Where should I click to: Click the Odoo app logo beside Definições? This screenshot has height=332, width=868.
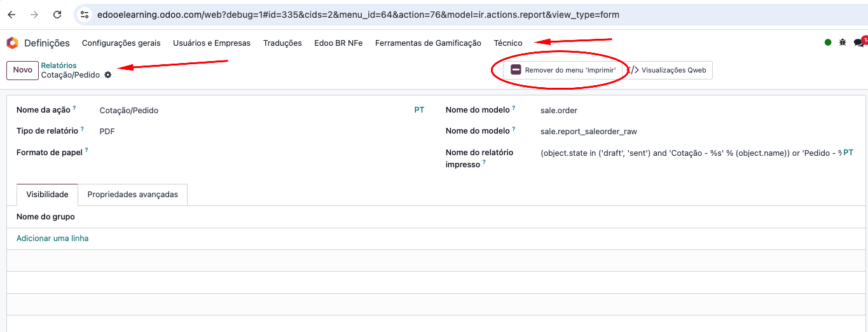click(12, 43)
